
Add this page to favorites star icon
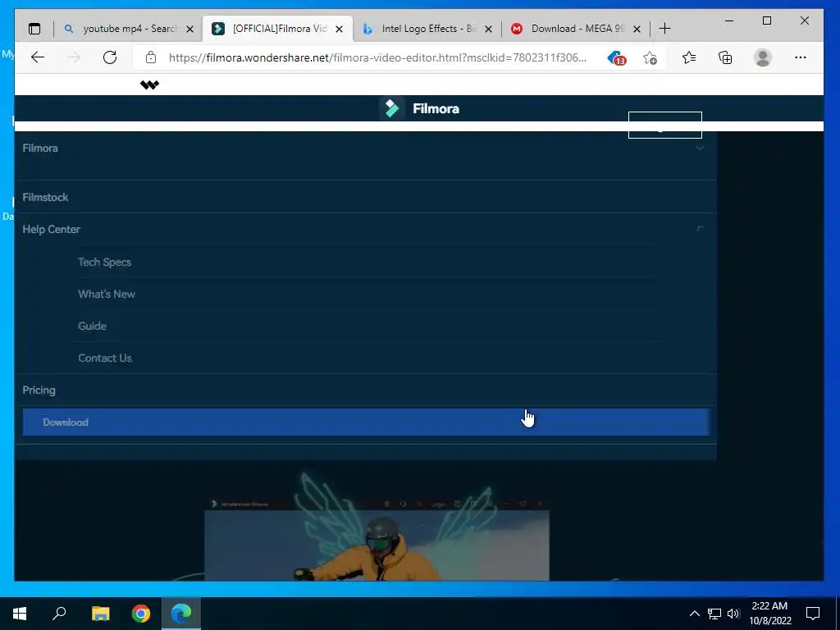coord(650,58)
